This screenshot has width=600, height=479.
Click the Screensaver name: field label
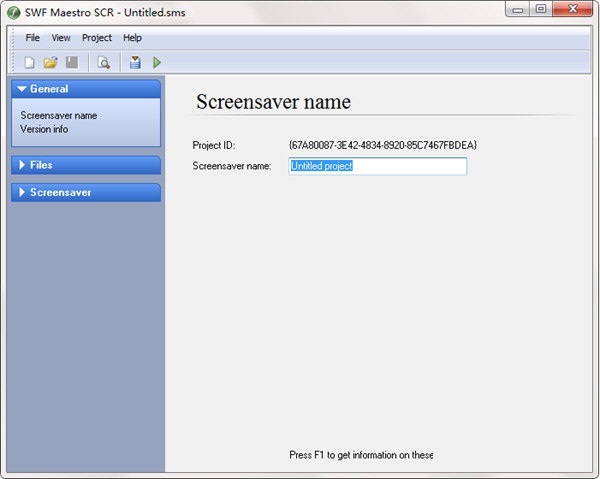[232, 166]
